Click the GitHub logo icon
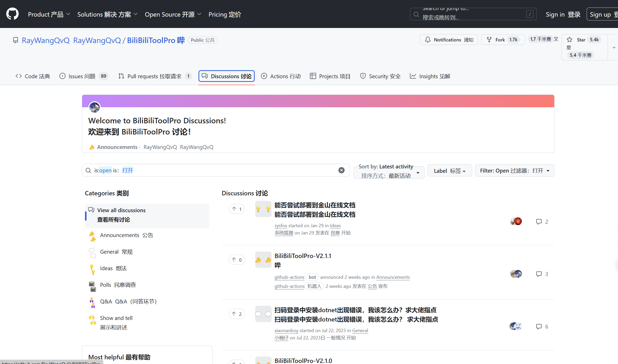Screen dimensions: 618x364 coord(12,14)
